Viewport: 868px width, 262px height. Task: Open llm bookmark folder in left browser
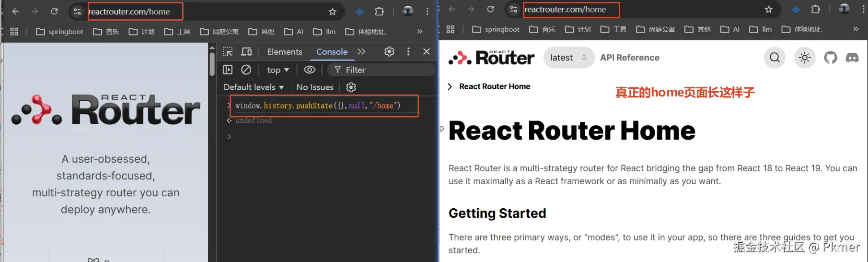coord(324,32)
